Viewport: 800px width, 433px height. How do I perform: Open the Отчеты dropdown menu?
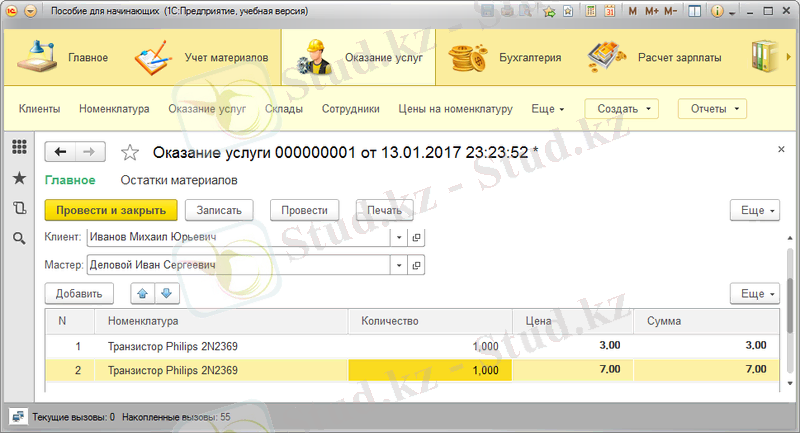pos(712,109)
